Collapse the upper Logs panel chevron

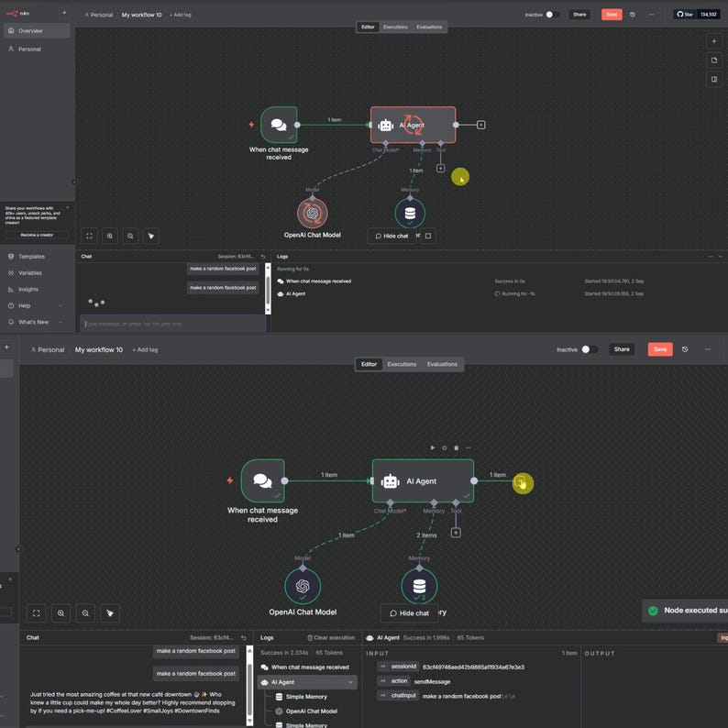pos(720,257)
